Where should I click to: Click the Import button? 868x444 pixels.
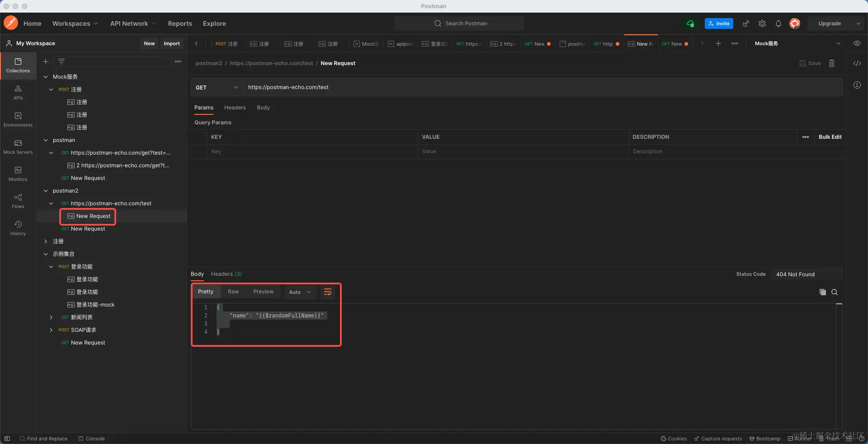[172, 43]
